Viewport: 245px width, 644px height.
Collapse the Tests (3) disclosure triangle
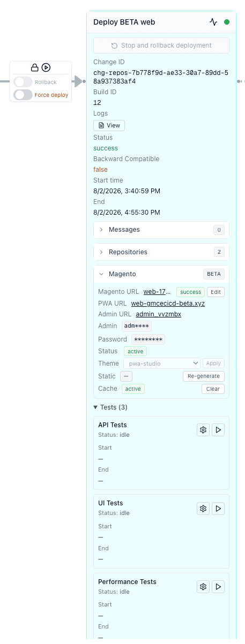pos(95,407)
